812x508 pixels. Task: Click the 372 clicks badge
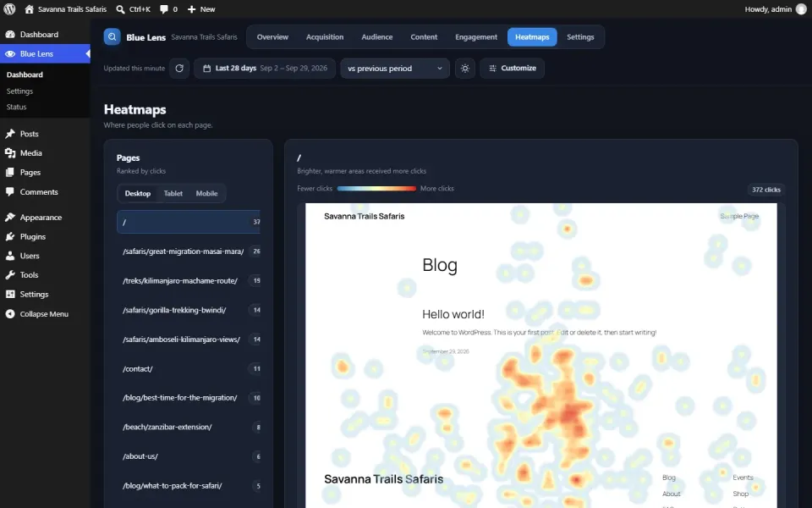coord(766,190)
